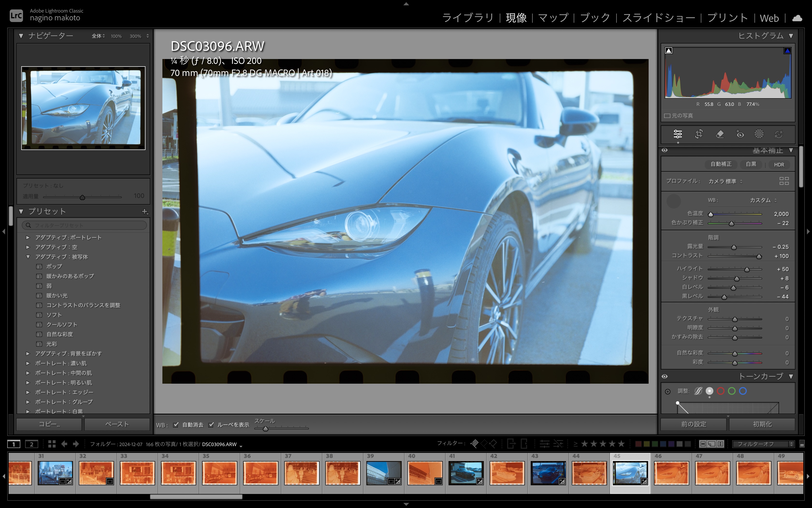Screen dimensions: 812x508
Task: Select the blue channel curve
Action: (743, 391)
